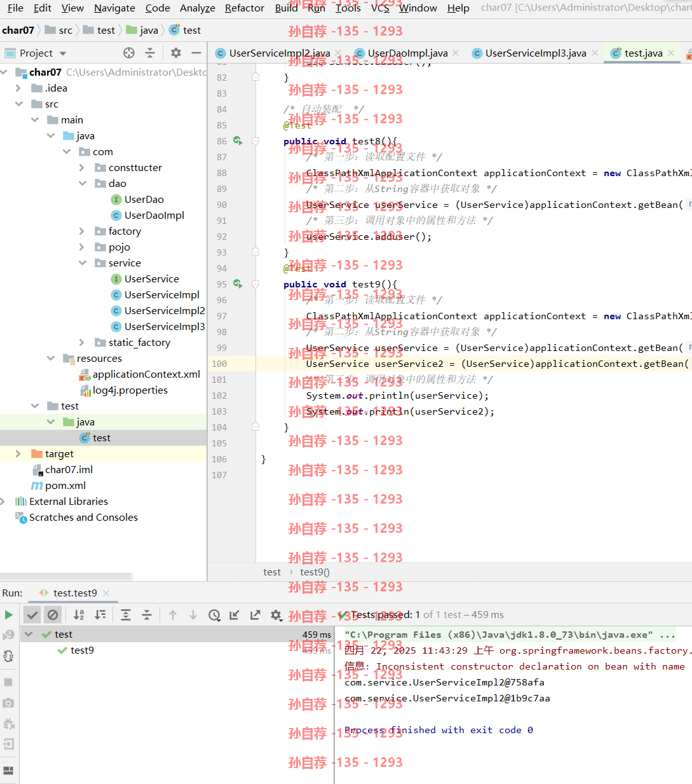Click src in the navigation breadcrumb
Screen dimensions: 692x784
click(x=59, y=30)
